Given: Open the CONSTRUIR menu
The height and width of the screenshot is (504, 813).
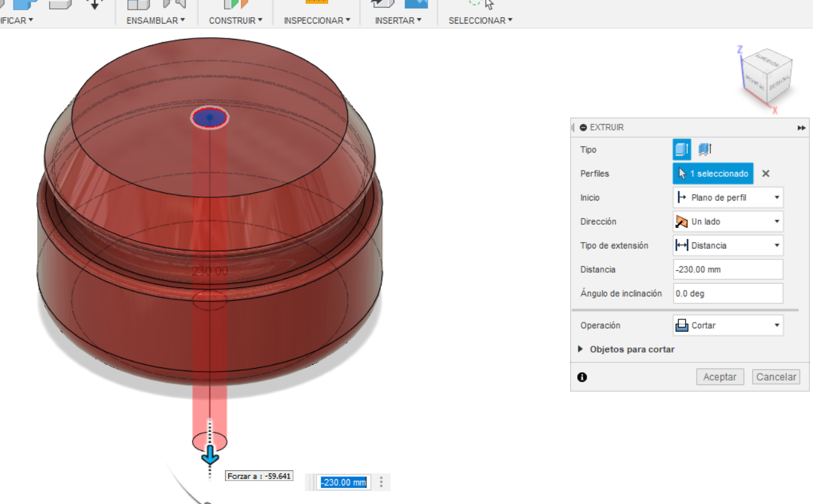Looking at the screenshot, I should [x=235, y=20].
